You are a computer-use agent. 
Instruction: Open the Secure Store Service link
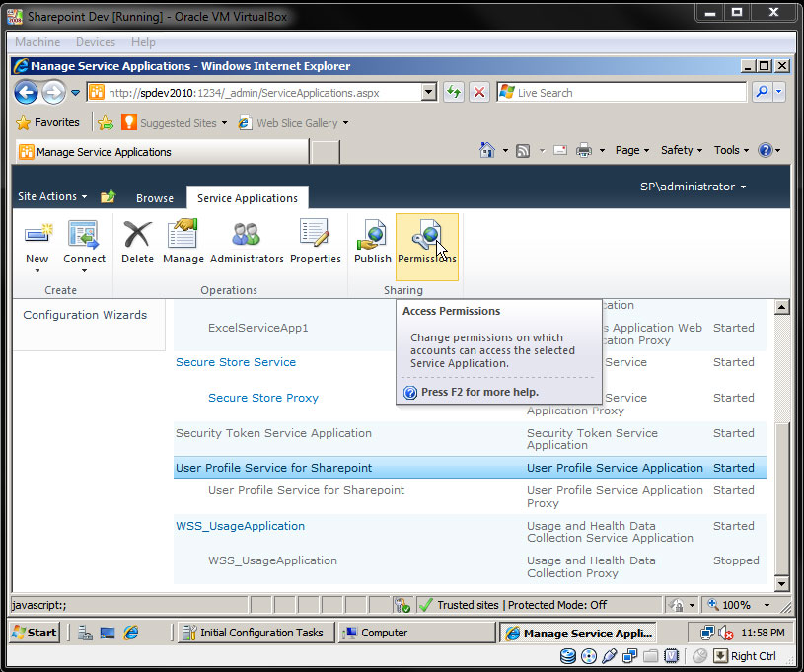(236, 362)
